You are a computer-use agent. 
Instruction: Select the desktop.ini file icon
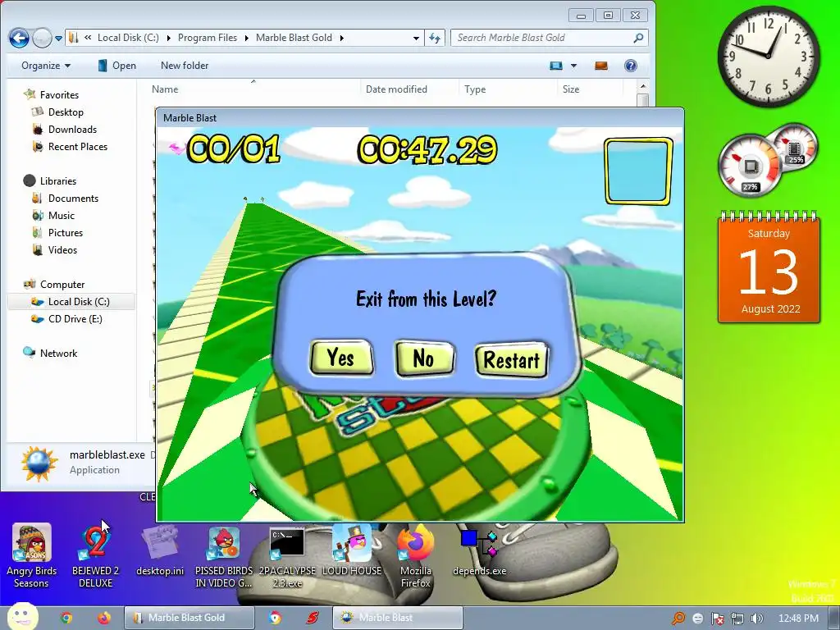160,550
